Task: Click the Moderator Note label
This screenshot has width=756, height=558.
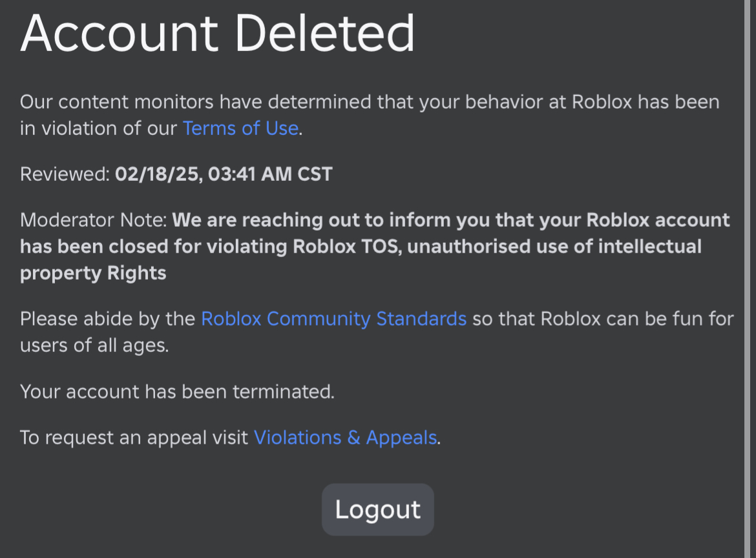Action: [x=94, y=220]
